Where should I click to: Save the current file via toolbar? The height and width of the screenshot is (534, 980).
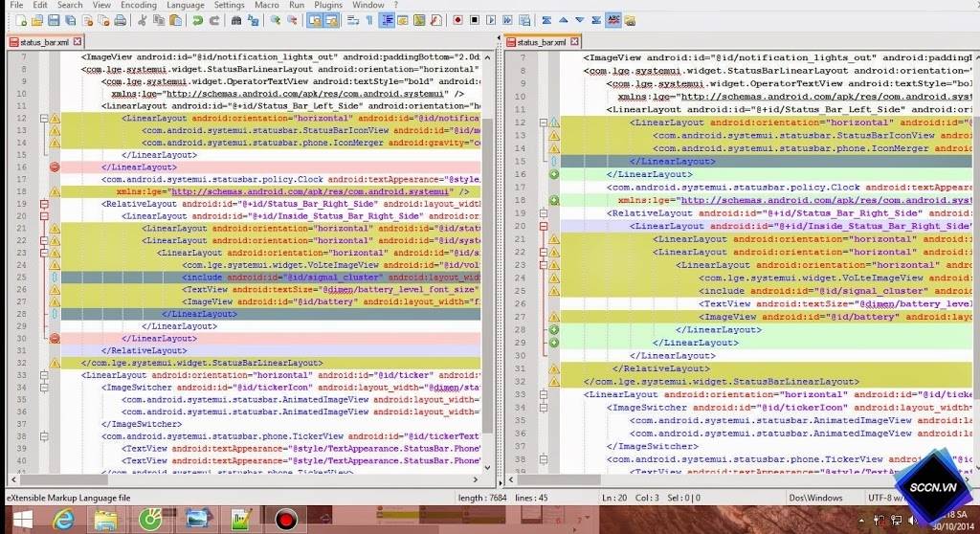point(54,21)
